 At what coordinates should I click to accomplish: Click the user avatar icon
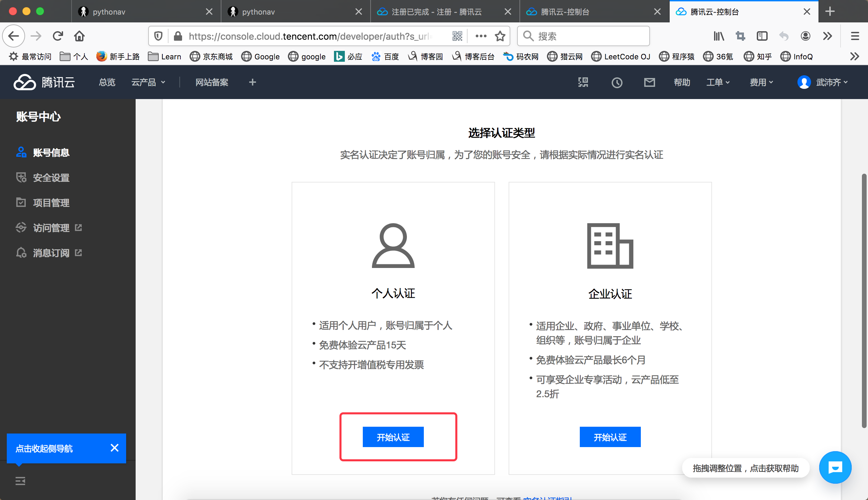pos(804,82)
